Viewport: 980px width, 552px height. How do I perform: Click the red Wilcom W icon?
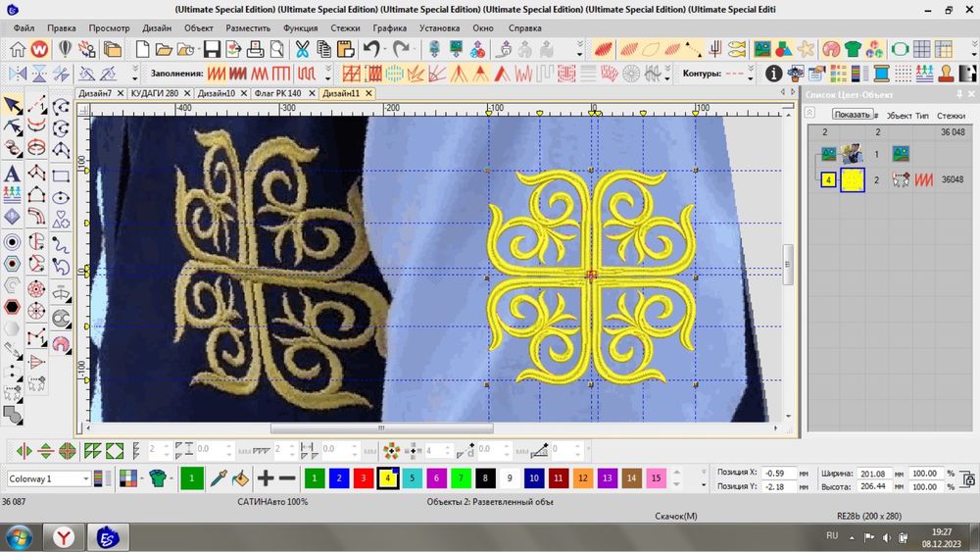[x=39, y=49]
